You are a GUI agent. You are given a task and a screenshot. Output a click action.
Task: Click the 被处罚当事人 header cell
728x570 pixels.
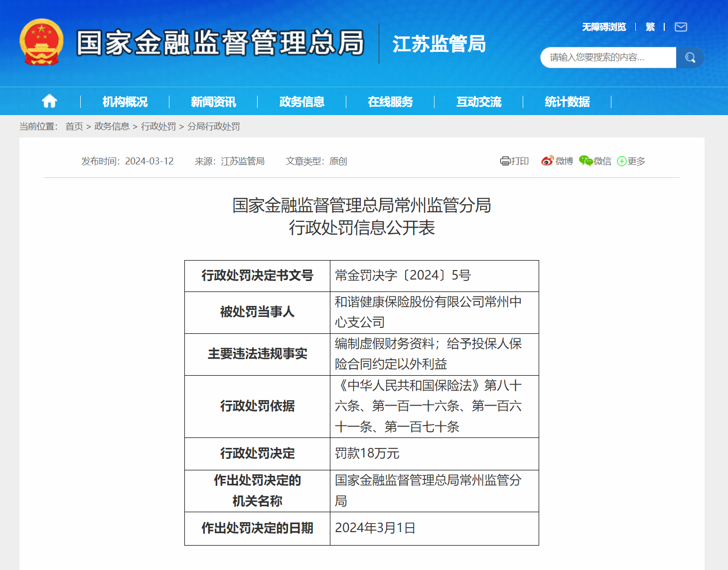(257, 312)
